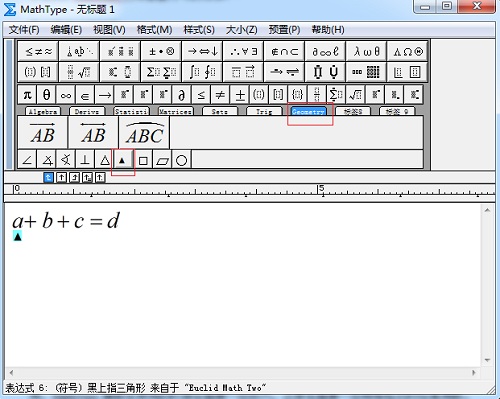Insert the right arrow from small bar
Image resolution: width=500 pixels, height=399 pixels.
105,95
